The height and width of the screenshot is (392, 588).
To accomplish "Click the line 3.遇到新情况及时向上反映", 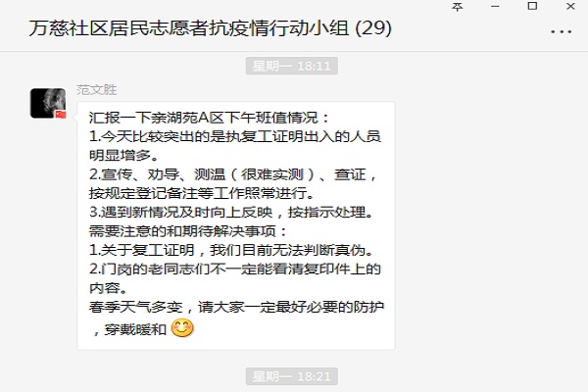I will [231, 213].
